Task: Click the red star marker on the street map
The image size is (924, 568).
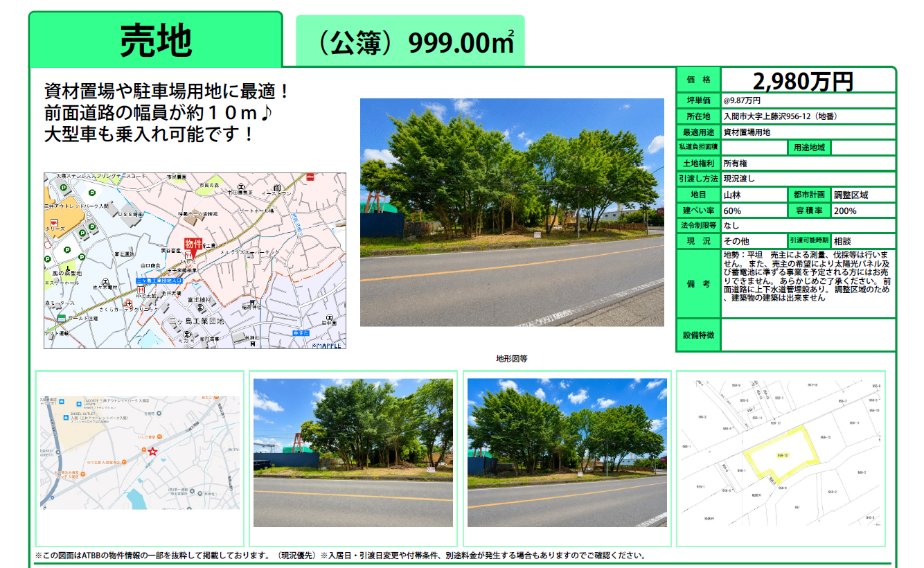Action: (152, 452)
